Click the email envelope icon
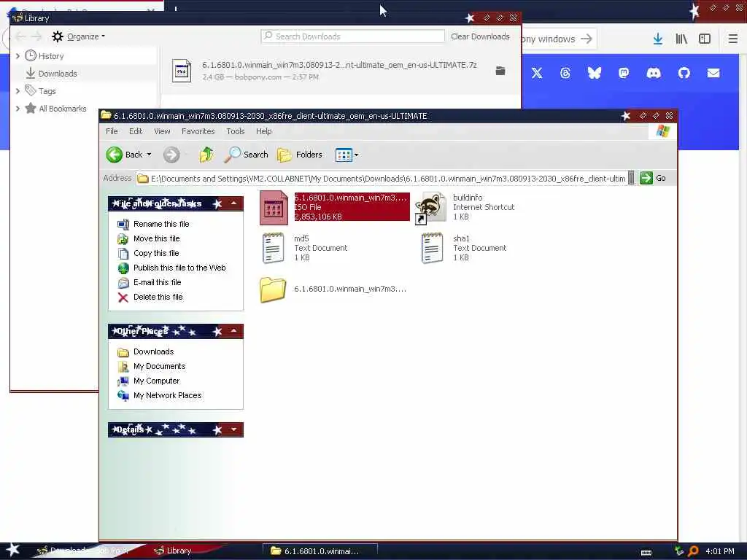Image resolution: width=747 pixels, height=560 pixels. point(713,73)
